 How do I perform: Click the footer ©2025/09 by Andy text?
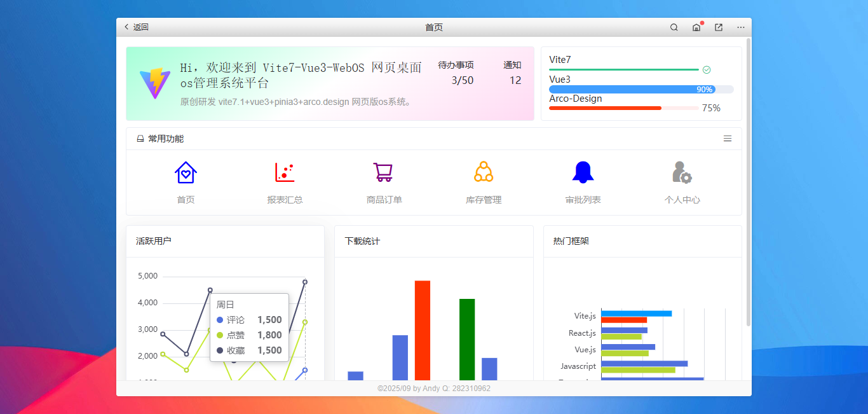pos(434,389)
